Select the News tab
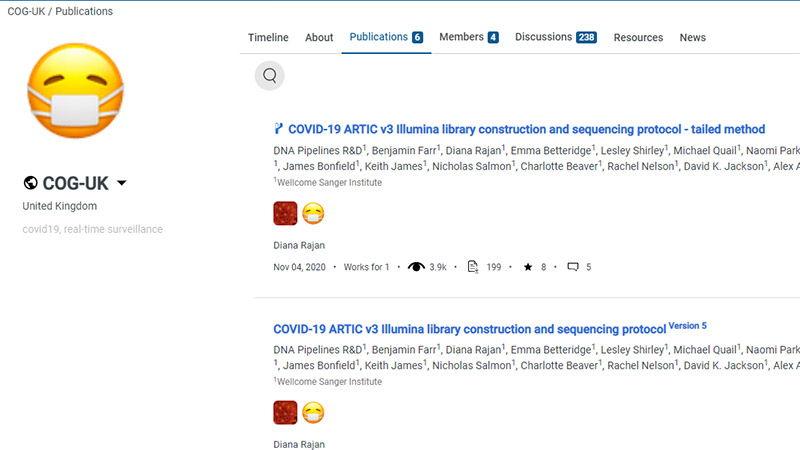The height and width of the screenshot is (450, 800). [692, 38]
